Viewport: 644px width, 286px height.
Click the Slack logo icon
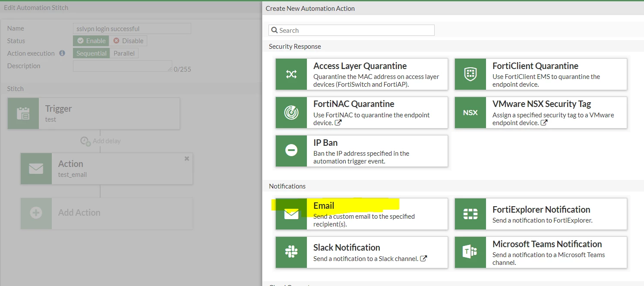point(291,252)
